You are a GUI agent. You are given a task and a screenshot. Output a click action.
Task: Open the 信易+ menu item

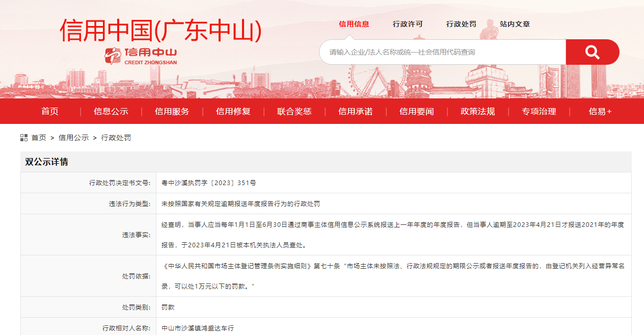pyautogui.click(x=600, y=111)
